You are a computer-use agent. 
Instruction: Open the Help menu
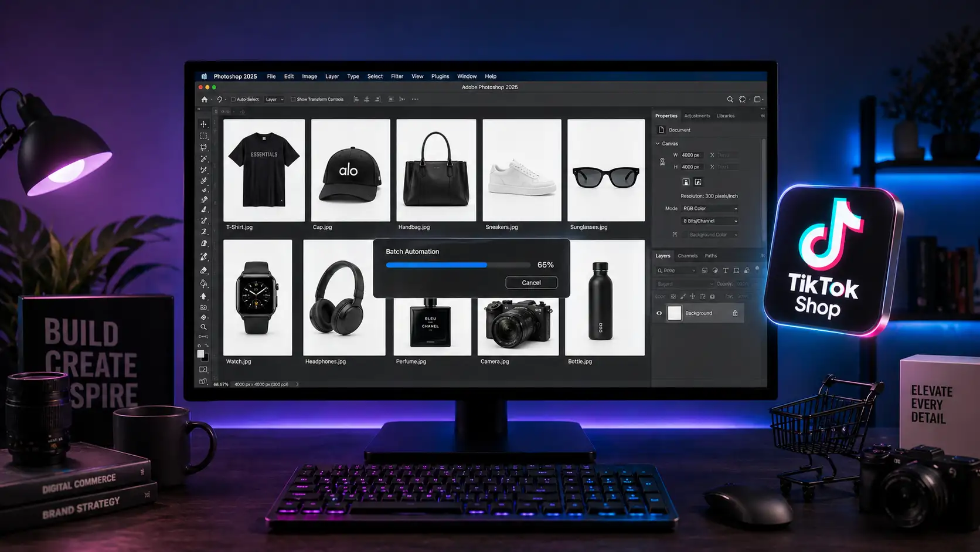[x=491, y=76]
